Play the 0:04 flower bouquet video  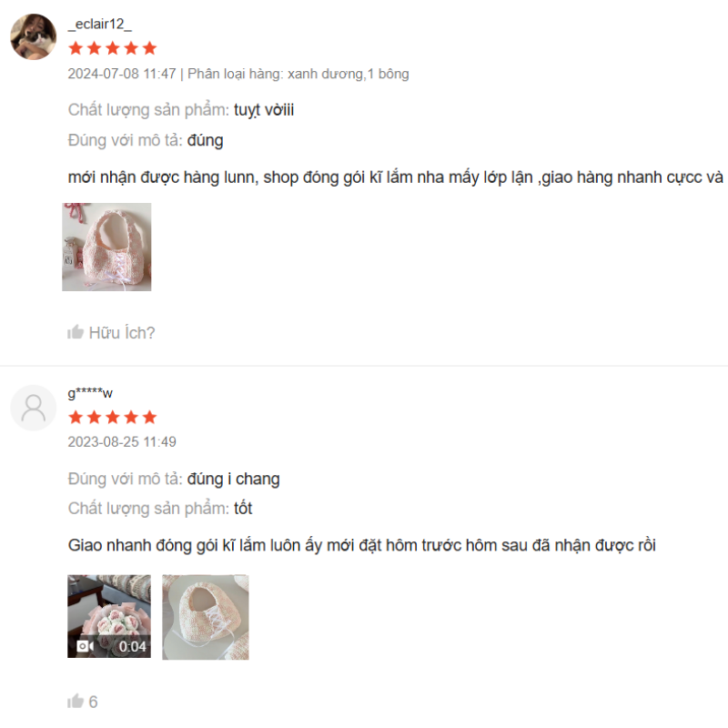pos(109,616)
